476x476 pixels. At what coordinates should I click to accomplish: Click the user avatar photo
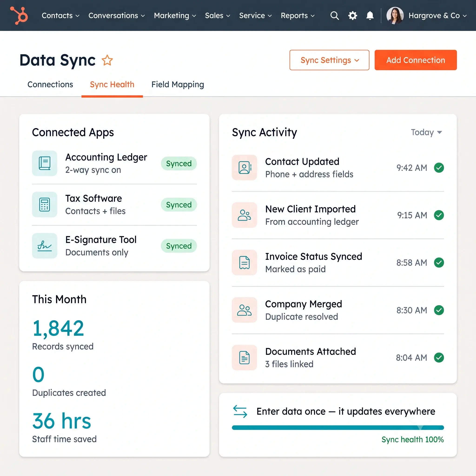[395, 16]
